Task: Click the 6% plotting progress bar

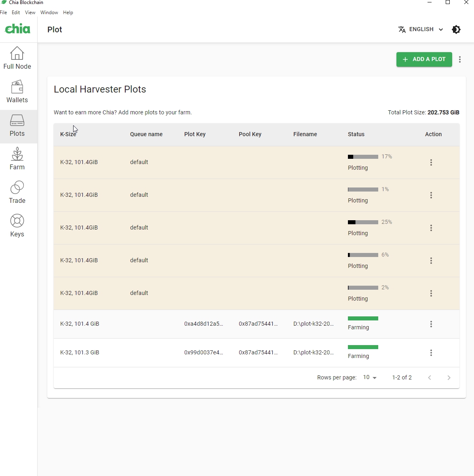Action: click(363, 255)
